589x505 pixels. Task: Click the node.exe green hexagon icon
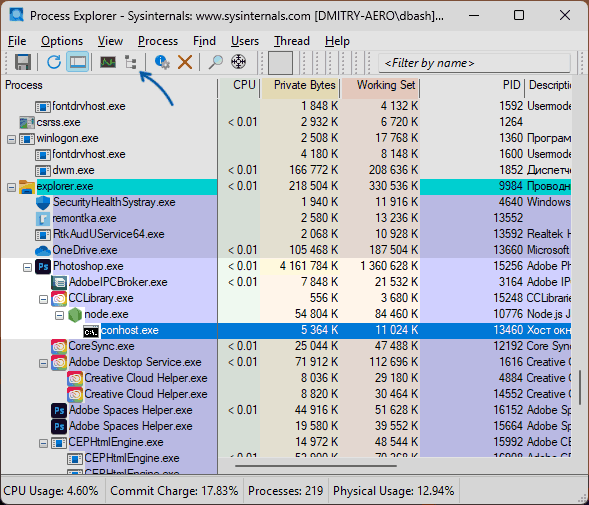(75, 315)
